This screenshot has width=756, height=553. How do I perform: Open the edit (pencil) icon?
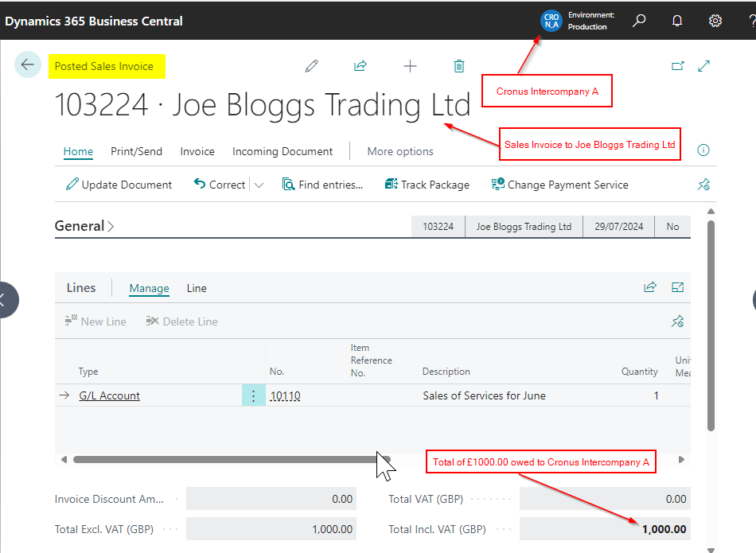tap(311, 66)
